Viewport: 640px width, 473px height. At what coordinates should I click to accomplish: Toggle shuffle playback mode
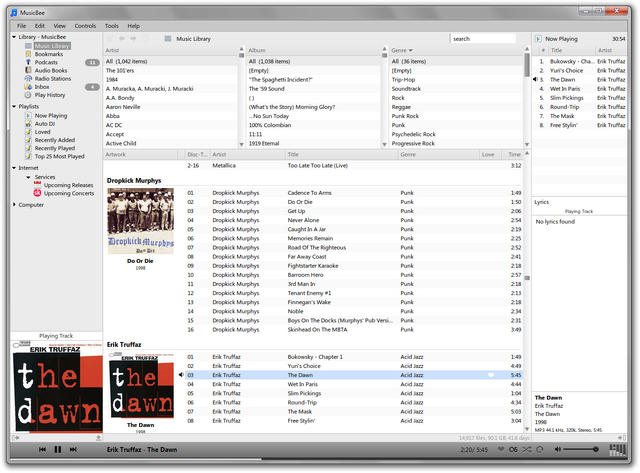click(527, 449)
